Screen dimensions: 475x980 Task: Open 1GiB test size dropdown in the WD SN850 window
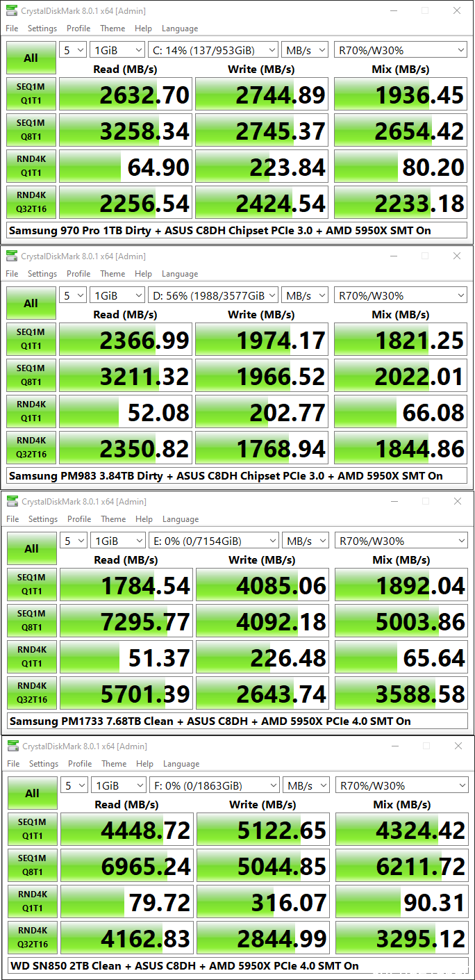(119, 785)
